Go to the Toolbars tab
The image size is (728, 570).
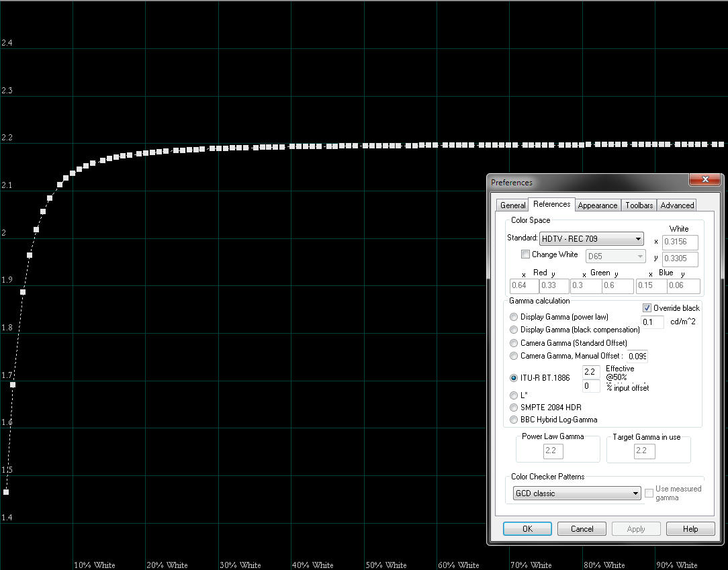pos(639,205)
